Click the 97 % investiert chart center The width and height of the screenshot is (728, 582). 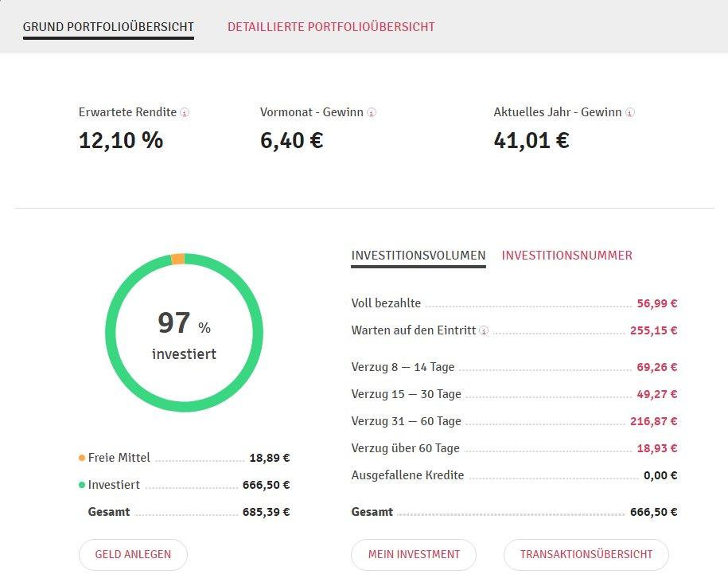tap(184, 333)
